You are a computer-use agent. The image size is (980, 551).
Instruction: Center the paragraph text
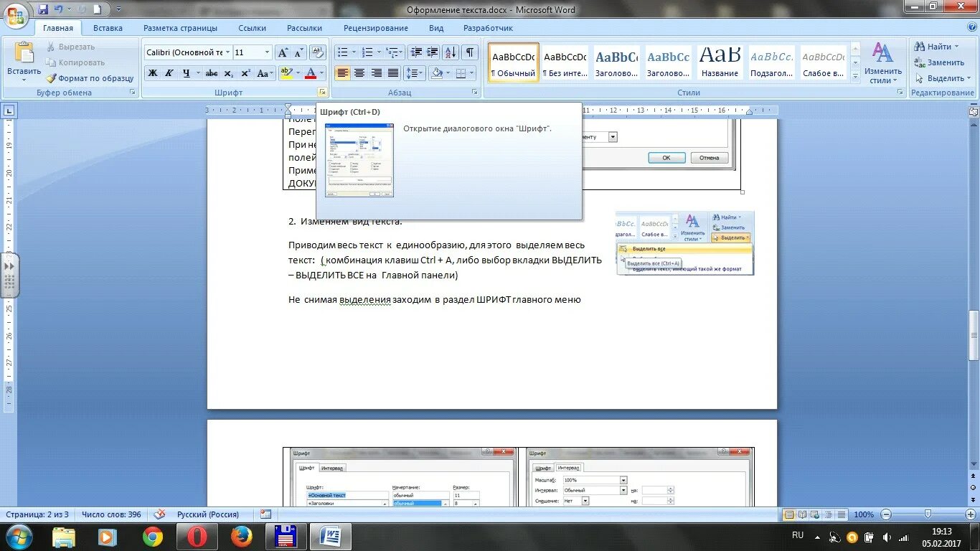tap(359, 73)
